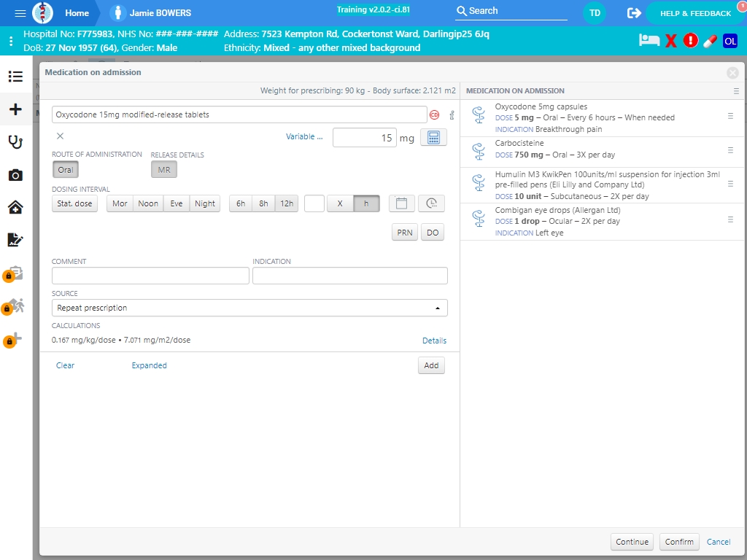This screenshot has height=560, width=747.
Task: Toggle PRN when-needed button
Action: 405,233
